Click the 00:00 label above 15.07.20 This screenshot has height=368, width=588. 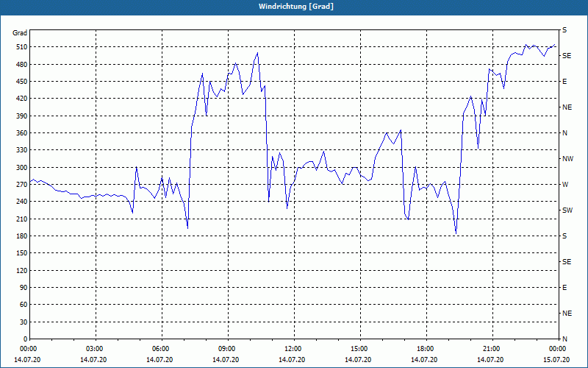pos(559,348)
